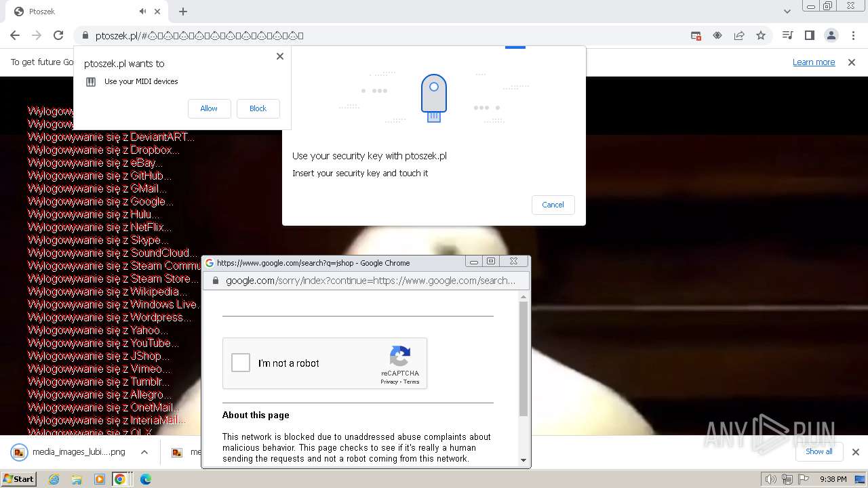
Task: Click the 'Wylogowywanie się z Dropbox...' line
Action: (103, 150)
